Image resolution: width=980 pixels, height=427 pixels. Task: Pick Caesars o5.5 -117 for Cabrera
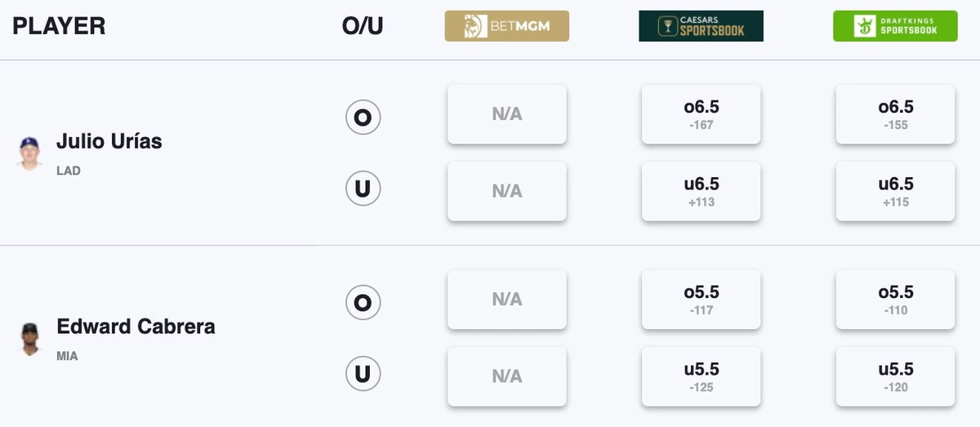click(x=702, y=300)
